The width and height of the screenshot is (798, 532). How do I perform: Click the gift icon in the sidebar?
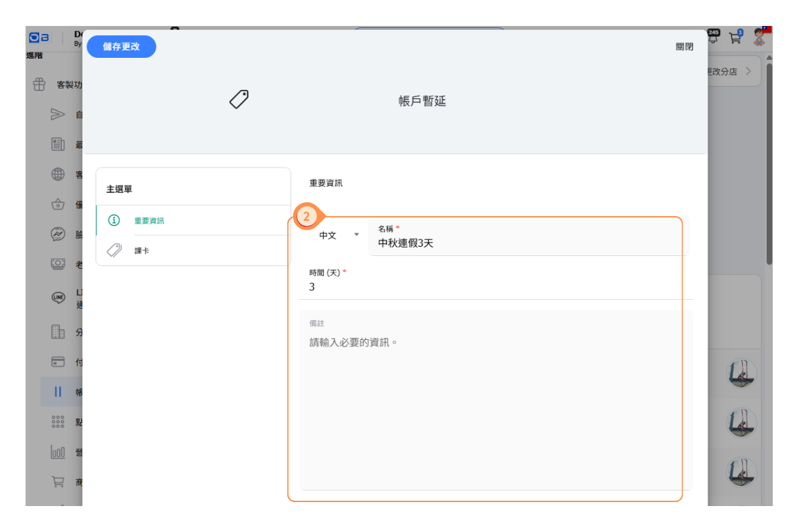point(39,84)
